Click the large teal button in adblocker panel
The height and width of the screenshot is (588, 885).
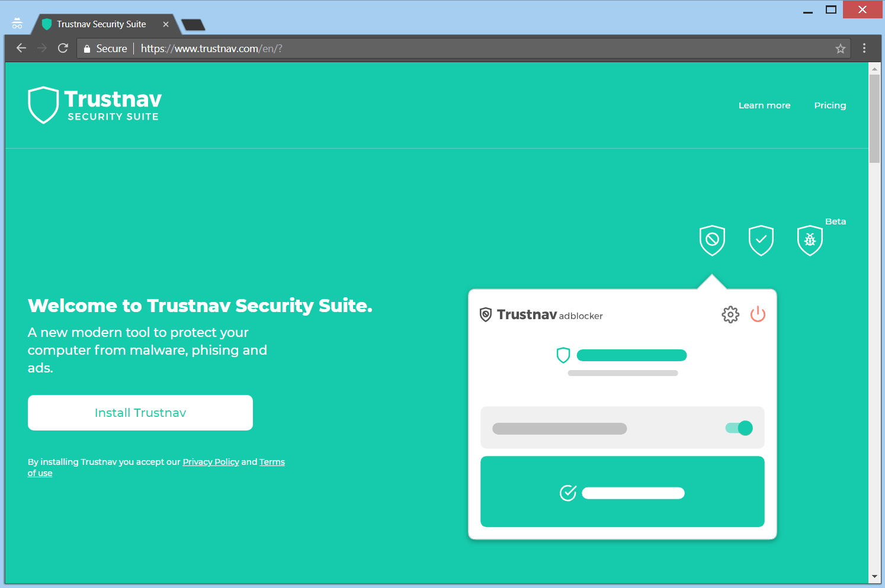(x=623, y=491)
